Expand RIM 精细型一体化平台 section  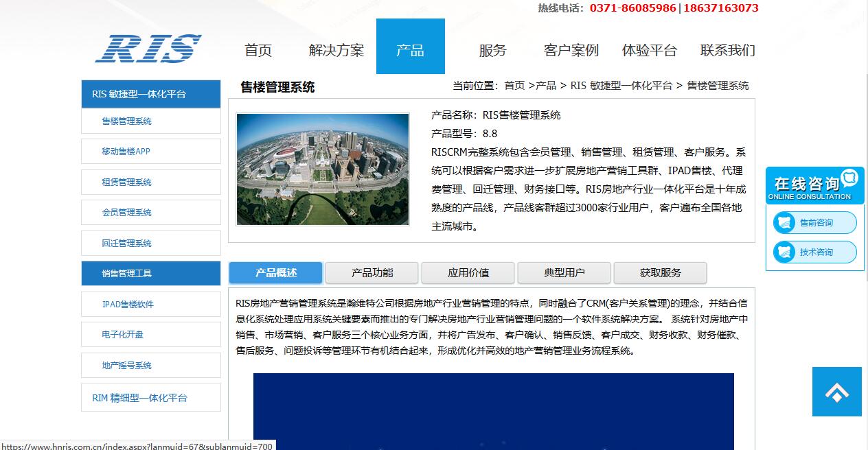click(x=151, y=398)
